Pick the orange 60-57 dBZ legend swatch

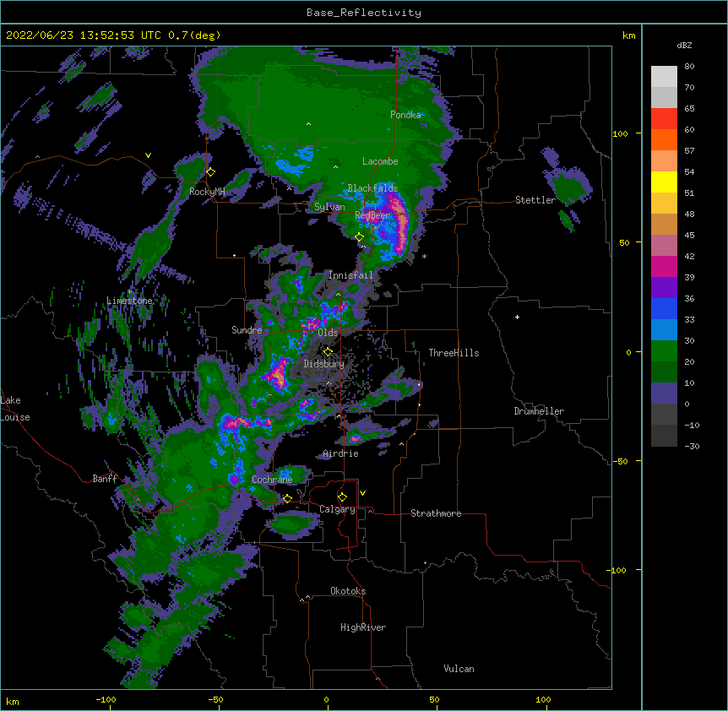pyautogui.click(x=664, y=139)
